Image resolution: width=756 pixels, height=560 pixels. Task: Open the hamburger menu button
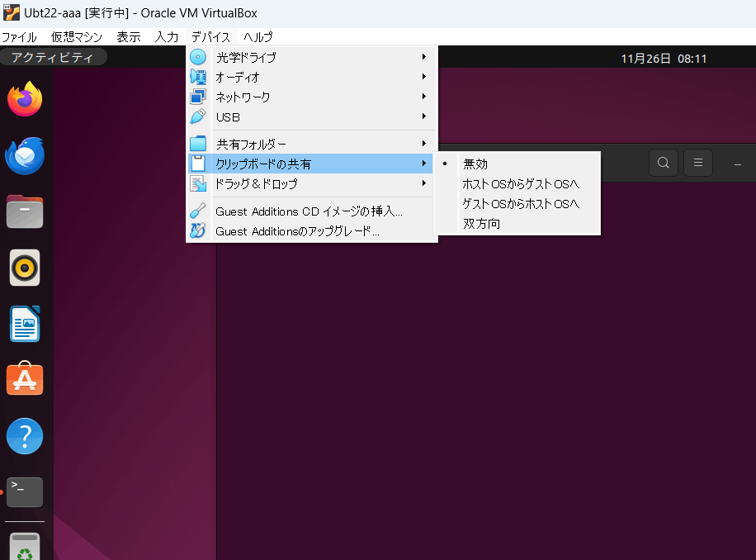tap(698, 163)
